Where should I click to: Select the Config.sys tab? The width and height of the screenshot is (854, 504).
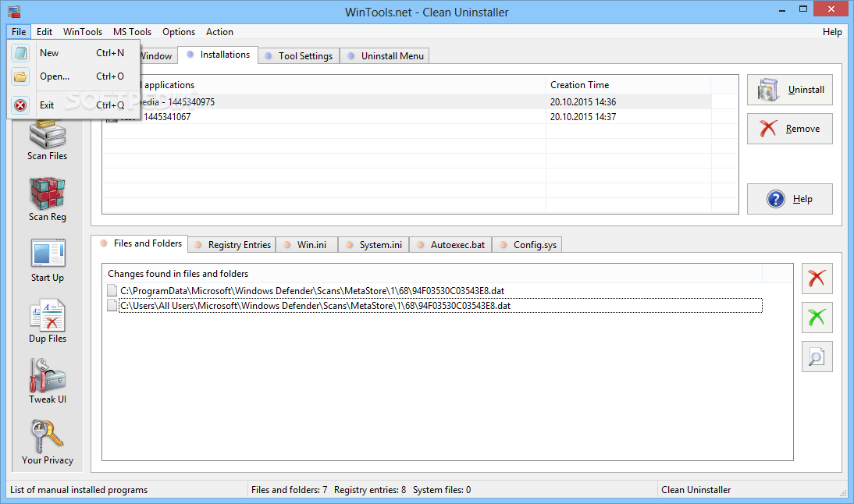coord(527,245)
